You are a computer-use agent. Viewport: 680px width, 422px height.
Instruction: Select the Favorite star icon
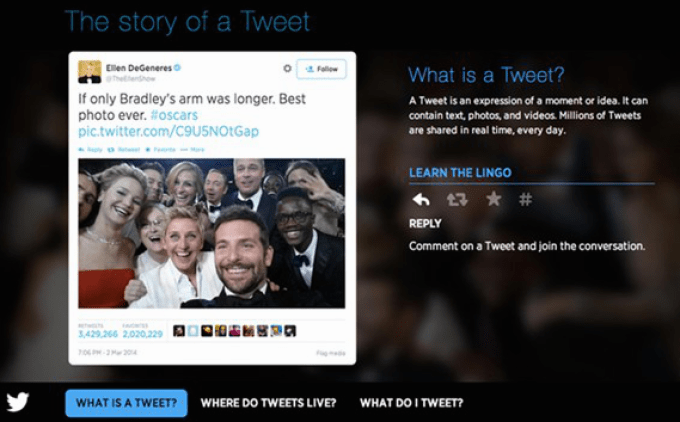tap(494, 199)
